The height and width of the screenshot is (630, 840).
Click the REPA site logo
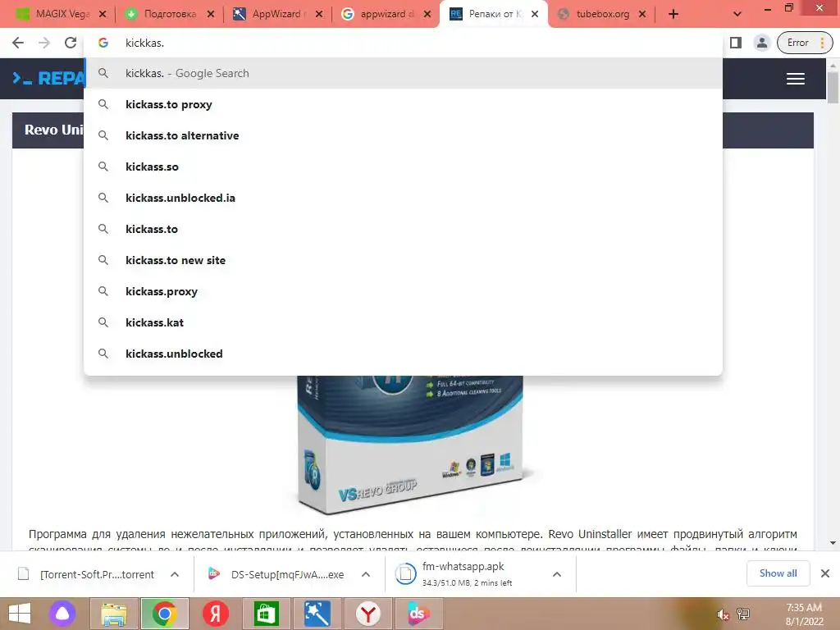(48, 79)
